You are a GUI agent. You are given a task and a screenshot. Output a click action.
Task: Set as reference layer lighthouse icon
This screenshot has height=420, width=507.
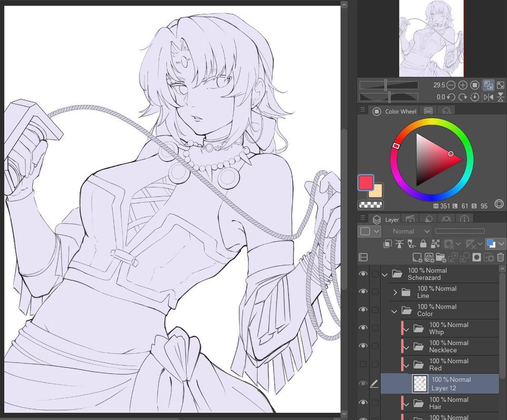400,244
